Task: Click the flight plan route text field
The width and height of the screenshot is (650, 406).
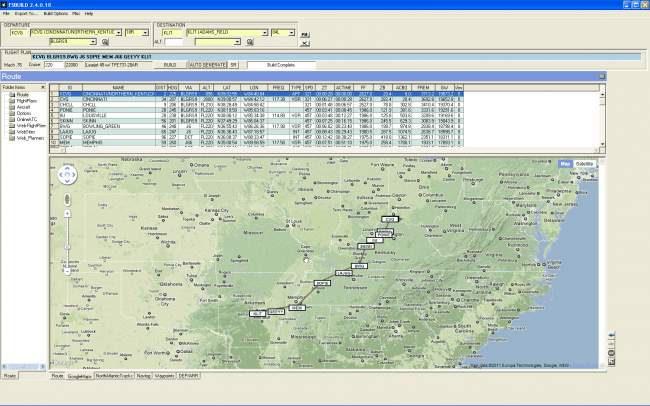Action: click(336, 56)
